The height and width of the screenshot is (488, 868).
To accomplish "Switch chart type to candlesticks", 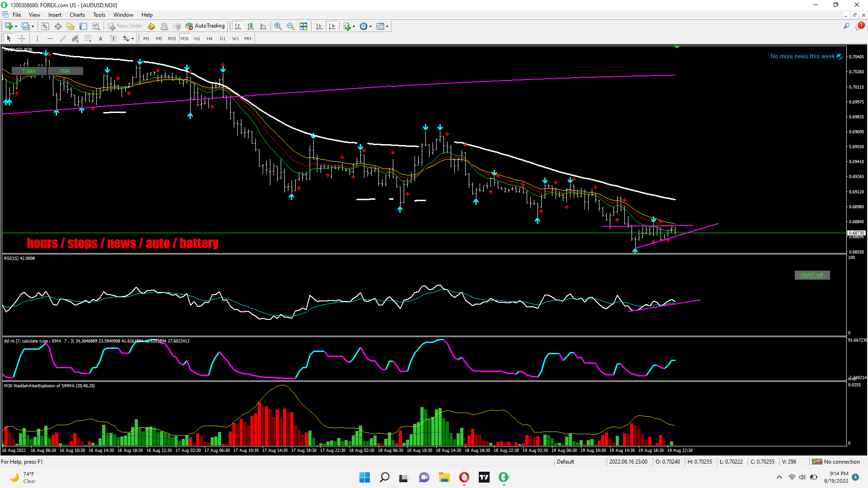I will coord(250,26).
